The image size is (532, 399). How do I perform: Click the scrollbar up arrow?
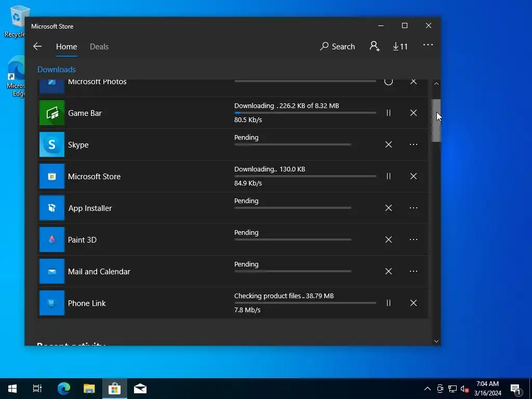[x=436, y=84]
